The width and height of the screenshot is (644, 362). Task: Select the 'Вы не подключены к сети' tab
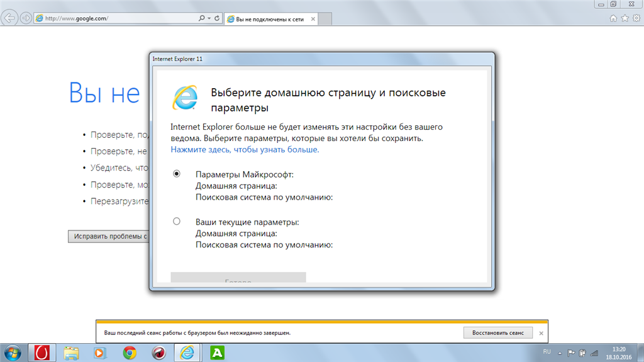(x=269, y=19)
